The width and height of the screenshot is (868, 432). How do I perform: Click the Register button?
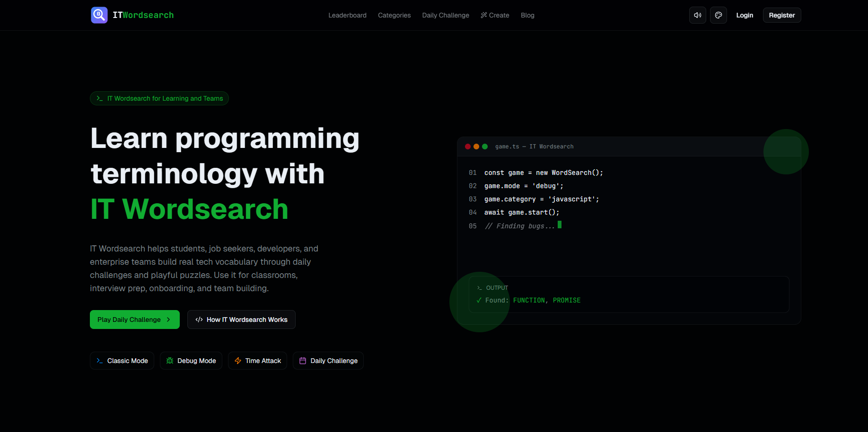click(x=781, y=15)
